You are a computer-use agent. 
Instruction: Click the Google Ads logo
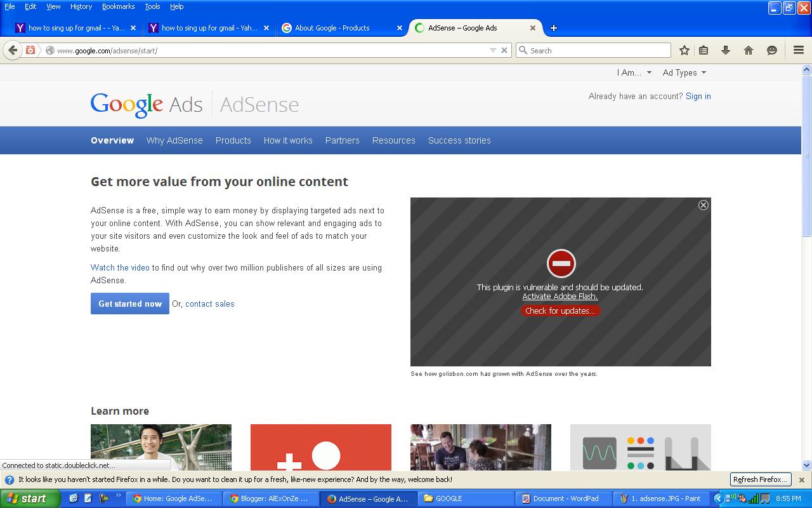[147, 105]
